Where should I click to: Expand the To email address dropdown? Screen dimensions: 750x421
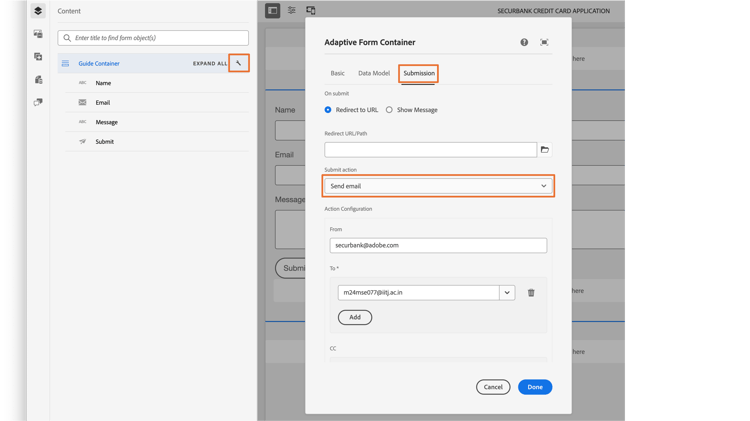[507, 293]
